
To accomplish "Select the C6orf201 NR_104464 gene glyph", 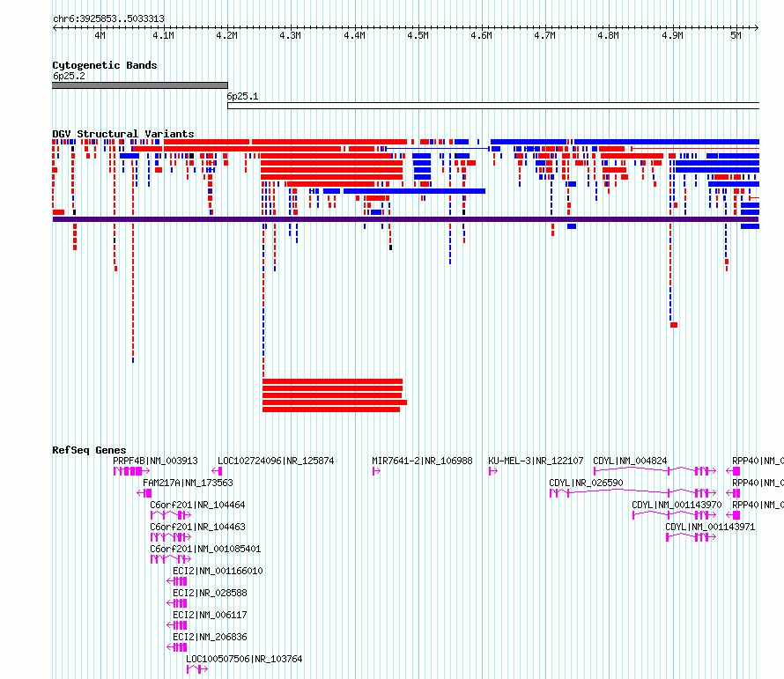I will pyautogui.click(x=171, y=515).
